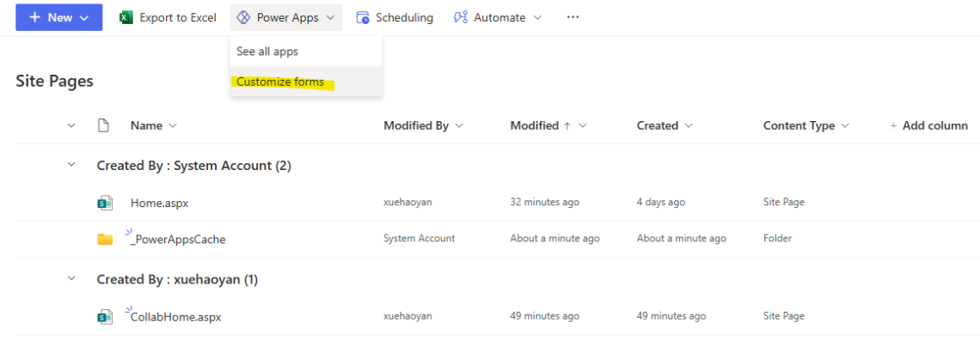Click the Automate flow icon

(x=461, y=17)
